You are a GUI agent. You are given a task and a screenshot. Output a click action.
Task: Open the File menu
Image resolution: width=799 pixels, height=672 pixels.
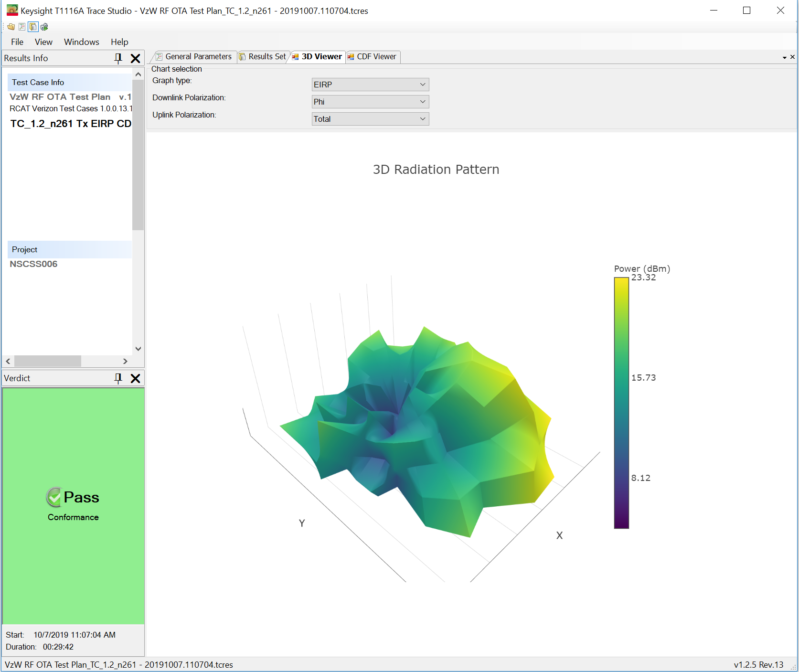(x=17, y=42)
